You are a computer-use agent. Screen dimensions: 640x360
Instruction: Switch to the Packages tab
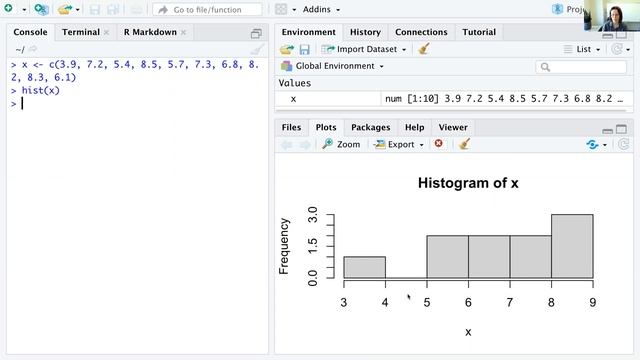(371, 127)
